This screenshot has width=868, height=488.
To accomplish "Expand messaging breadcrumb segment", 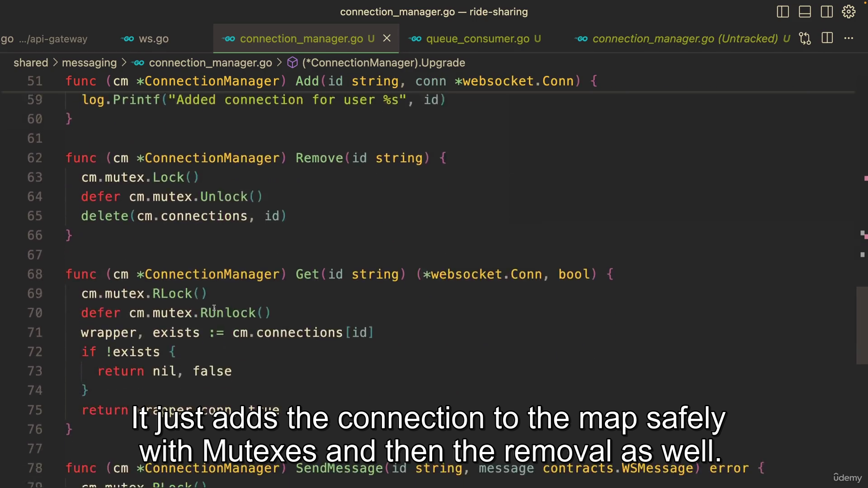I will click(x=89, y=63).
